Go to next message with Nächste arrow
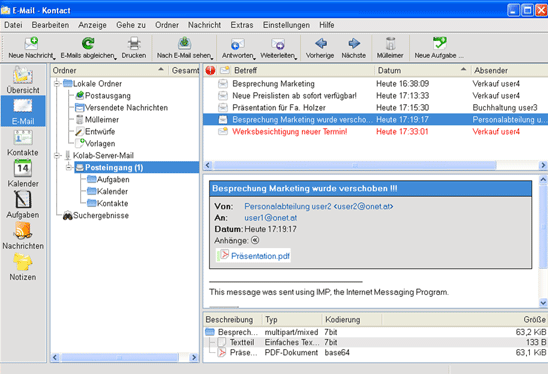The height and width of the screenshot is (374, 548). click(354, 43)
